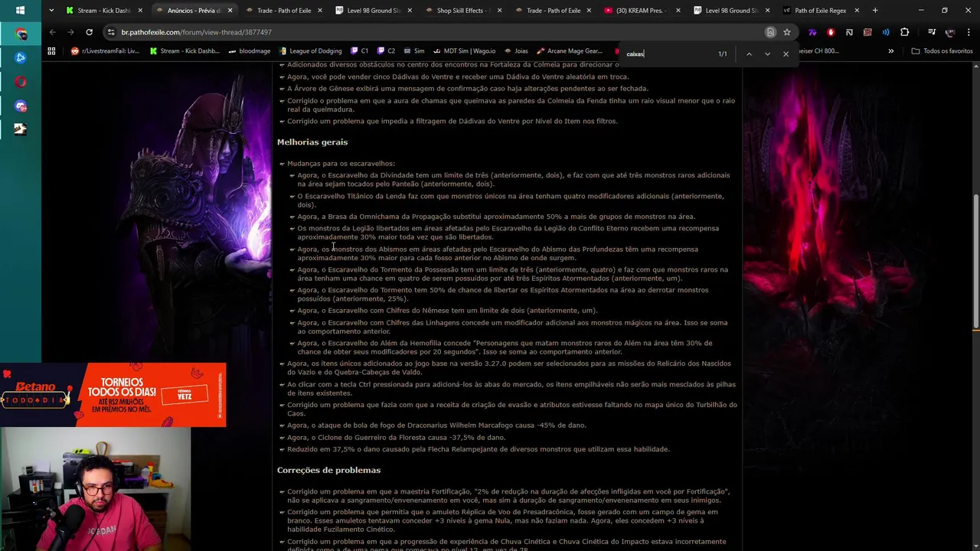
Task: Click the Betano tournaments banner
Action: click(x=113, y=395)
